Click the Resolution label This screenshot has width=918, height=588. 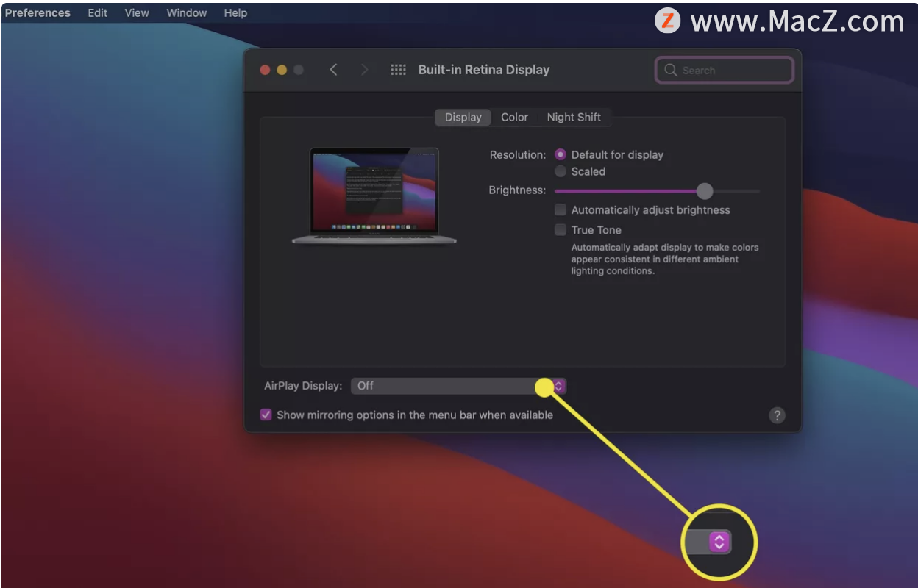coord(518,155)
